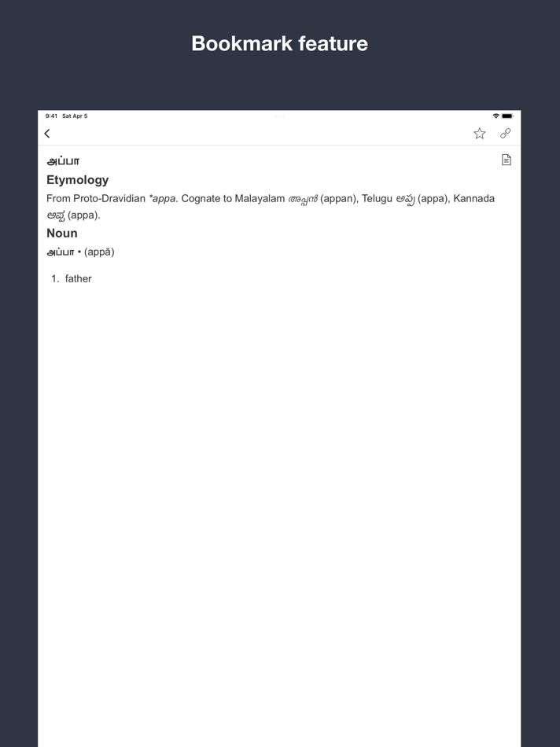Screen dimensions: 560x747
Task: Tap the battery indicator icon
Action: (x=507, y=116)
